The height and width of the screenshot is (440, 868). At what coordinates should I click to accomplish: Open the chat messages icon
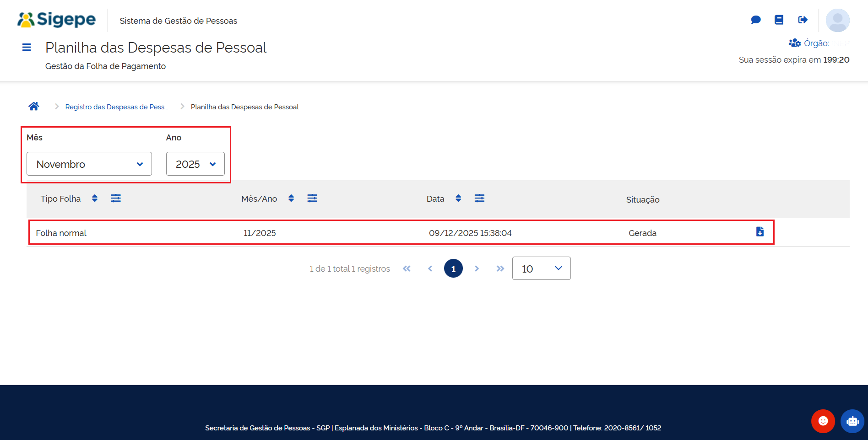[x=756, y=20]
